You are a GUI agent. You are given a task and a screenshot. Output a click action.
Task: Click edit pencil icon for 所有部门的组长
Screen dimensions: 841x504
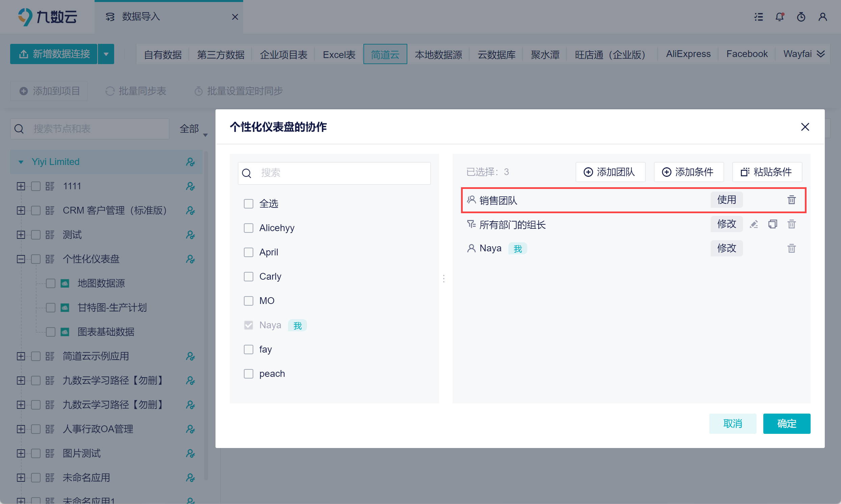click(754, 224)
